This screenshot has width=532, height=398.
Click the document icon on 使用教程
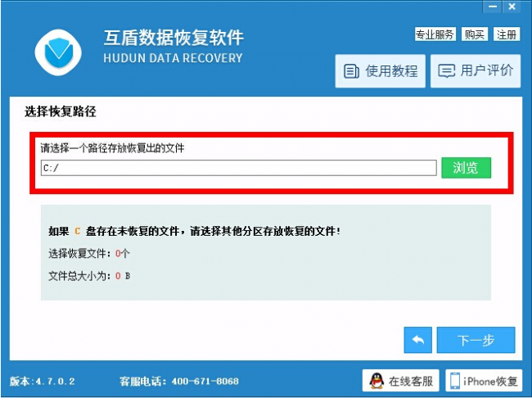(x=351, y=71)
